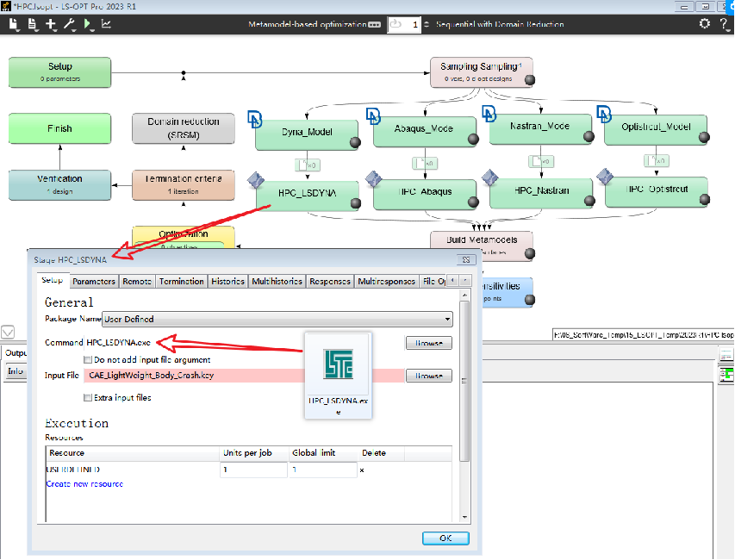This screenshot has width=735, height=560.
Task: Click the file transfer icon below Abaqus_Mode
Action: pos(425,163)
